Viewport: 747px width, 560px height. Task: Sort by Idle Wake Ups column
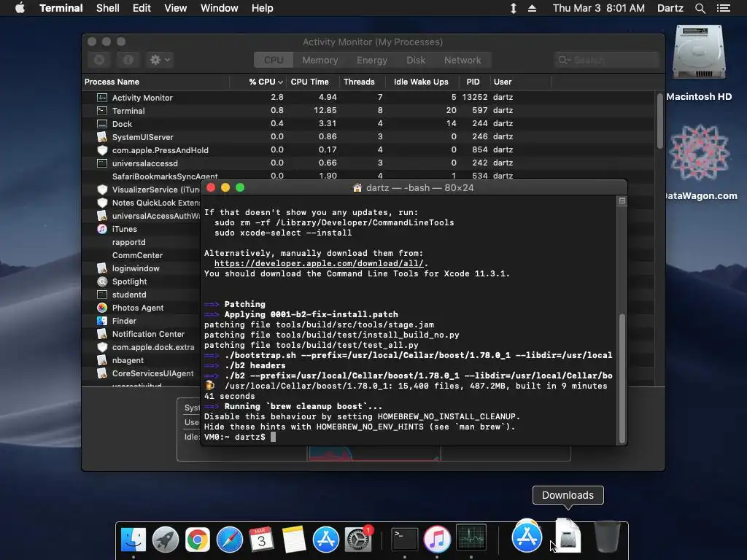421,82
